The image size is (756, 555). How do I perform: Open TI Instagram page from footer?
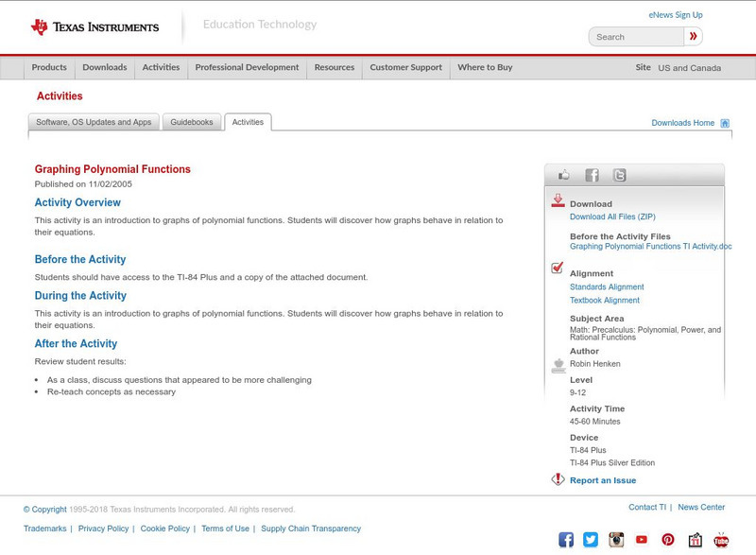pos(616,540)
